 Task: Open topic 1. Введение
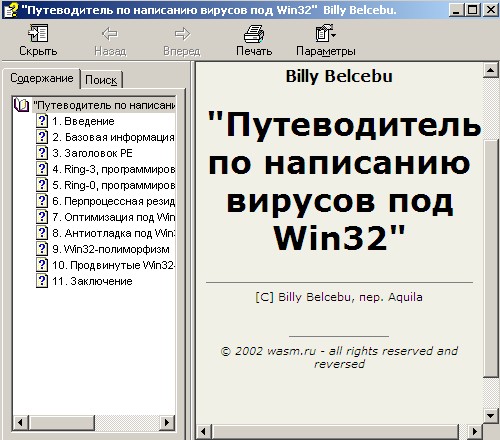click(83, 121)
